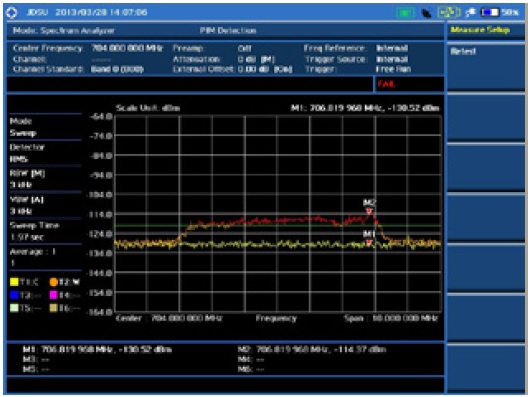
Task: Click the Mode: Spectrum Analyzer label
Action: pyautogui.click(x=64, y=31)
